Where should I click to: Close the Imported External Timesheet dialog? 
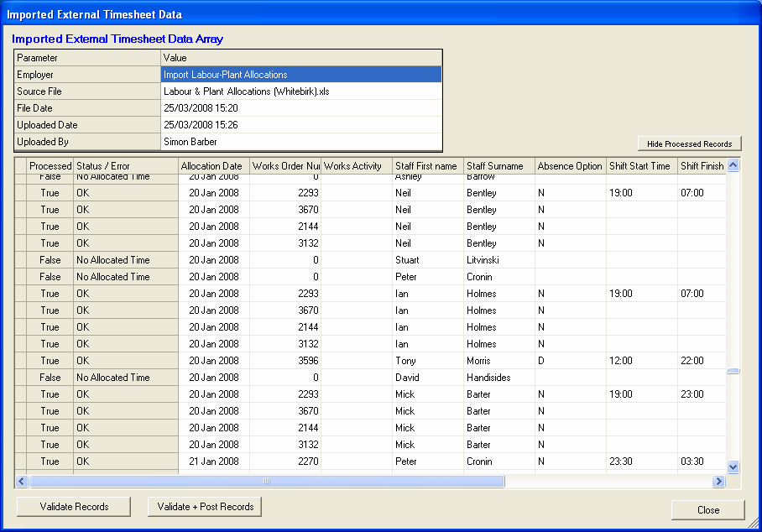click(x=707, y=509)
